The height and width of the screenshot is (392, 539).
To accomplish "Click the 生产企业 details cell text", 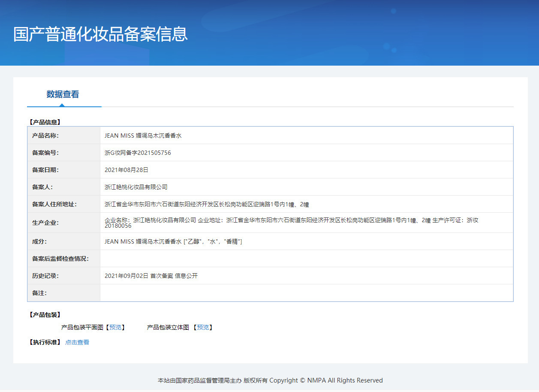I will click(291, 223).
